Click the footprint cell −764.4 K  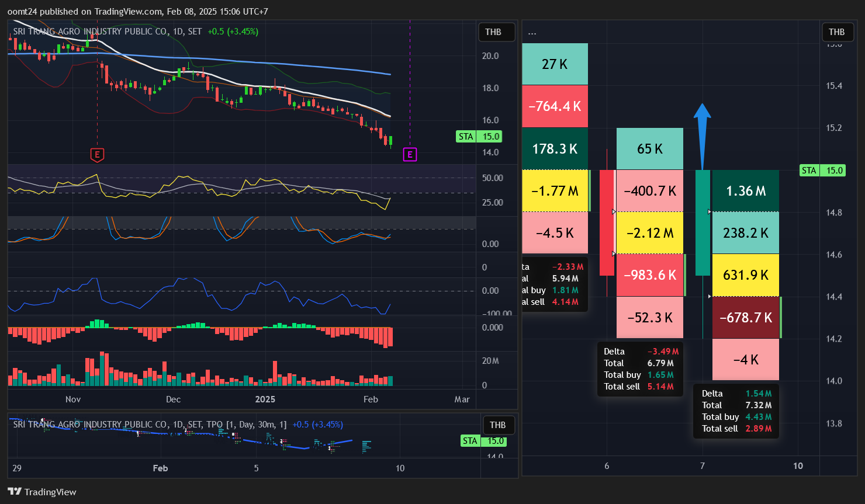pos(555,106)
